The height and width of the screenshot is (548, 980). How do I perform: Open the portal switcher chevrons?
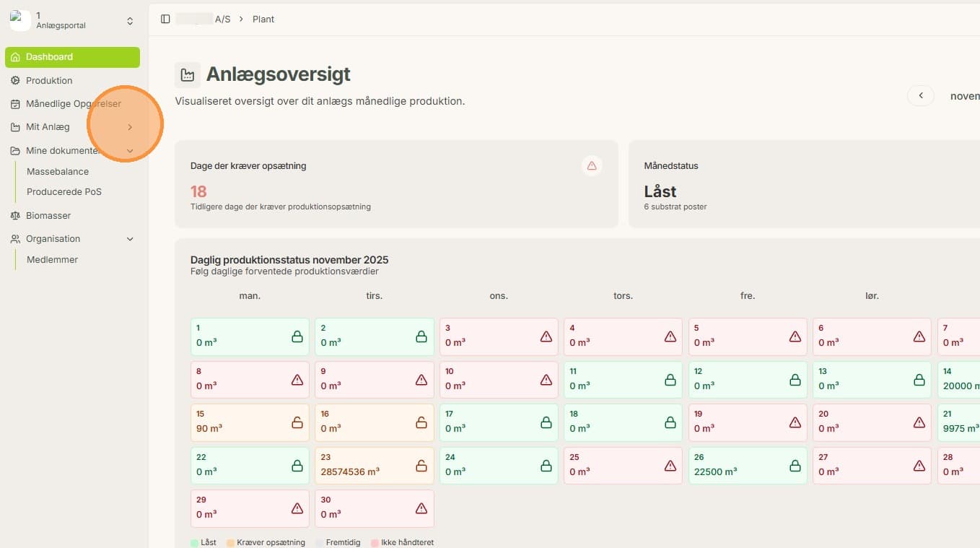pyautogui.click(x=130, y=21)
